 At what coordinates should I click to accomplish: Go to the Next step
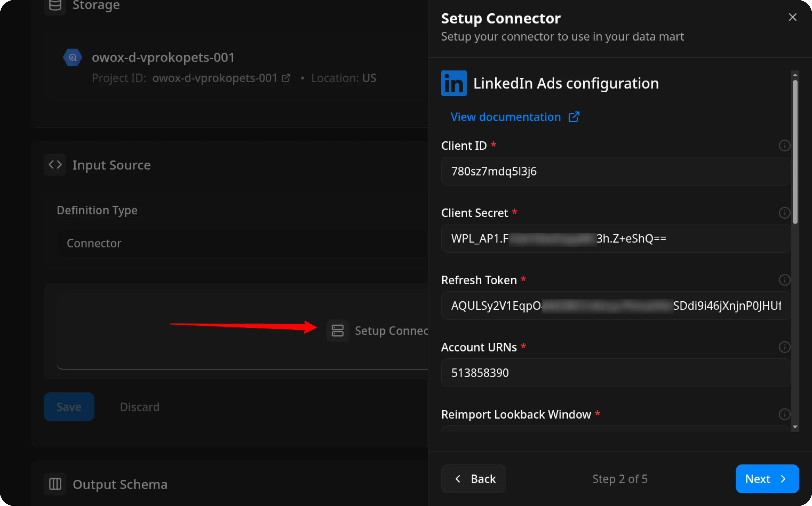pyautogui.click(x=767, y=478)
